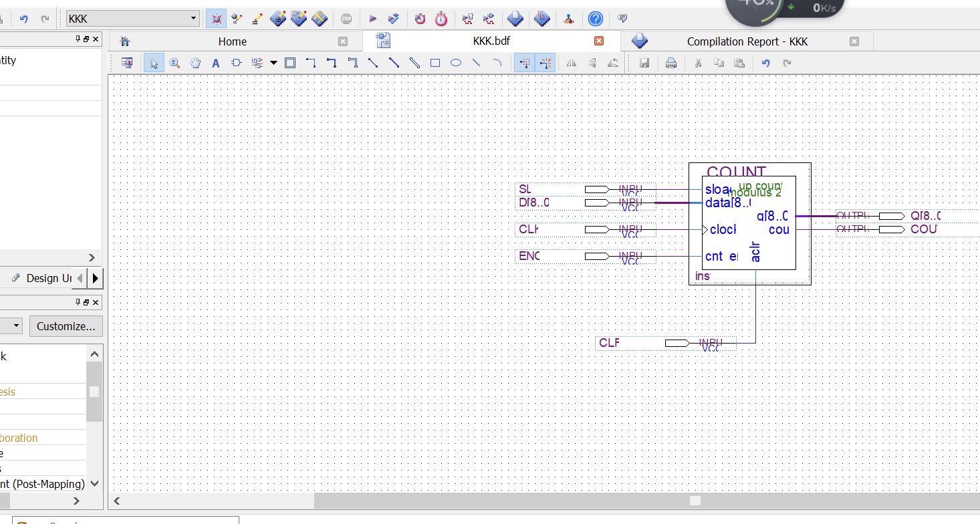Click the Customize... button
This screenshot has width=980, height=524.
[66, 326]
